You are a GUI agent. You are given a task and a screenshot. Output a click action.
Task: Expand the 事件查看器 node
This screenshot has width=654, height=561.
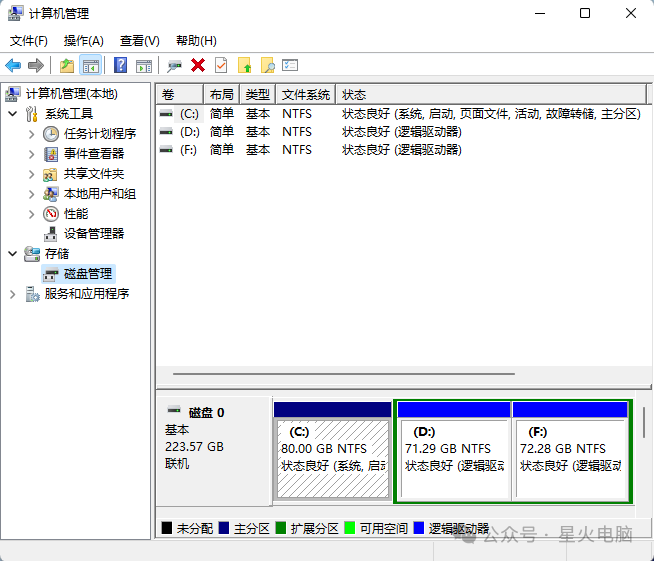point(32,154)
